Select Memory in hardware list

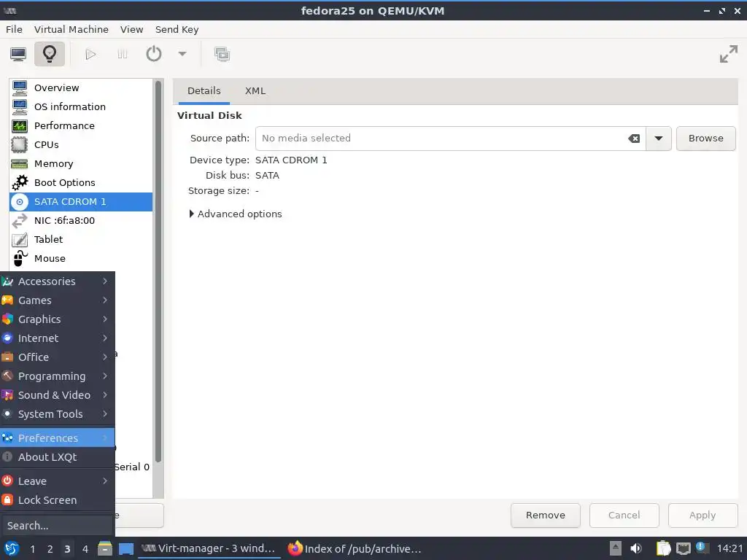pyautogui.click(x=81, y=164)
